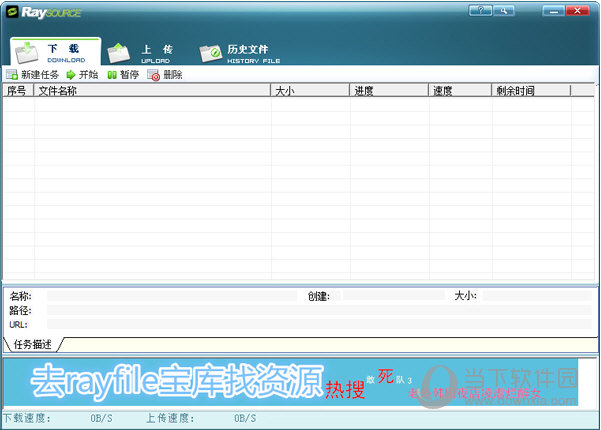This screenshot has height=430, width=601.
Task: Minimize the RaySource window
Action: [x=553, y=10]
